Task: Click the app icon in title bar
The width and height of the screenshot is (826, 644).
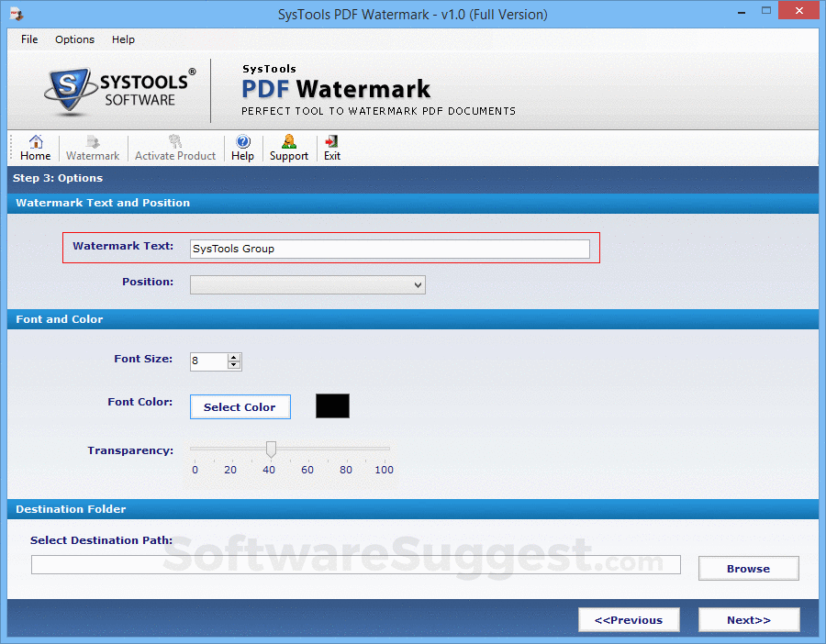Action: coord(17,14)
